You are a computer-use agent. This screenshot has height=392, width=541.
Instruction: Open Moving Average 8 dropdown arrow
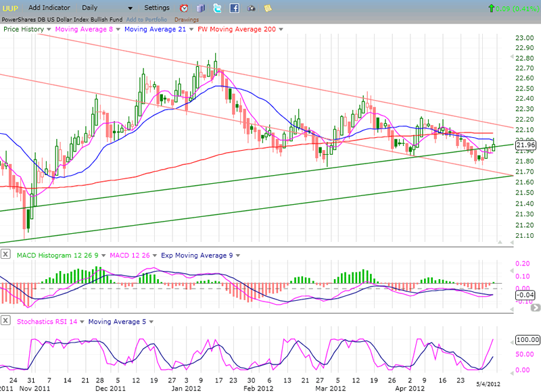coord(119,30)
